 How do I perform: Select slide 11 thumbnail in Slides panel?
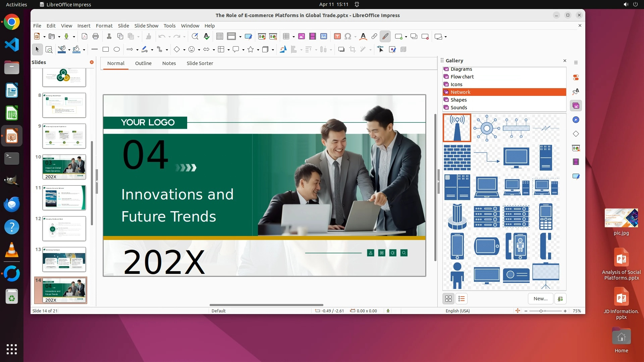tap(64, 198)
